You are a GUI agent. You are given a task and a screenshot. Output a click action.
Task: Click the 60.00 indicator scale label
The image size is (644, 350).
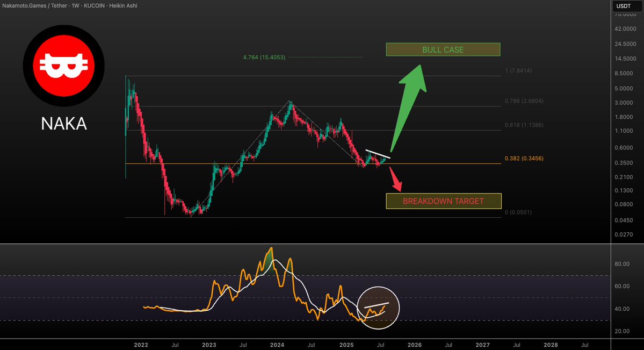click(622, 286)
